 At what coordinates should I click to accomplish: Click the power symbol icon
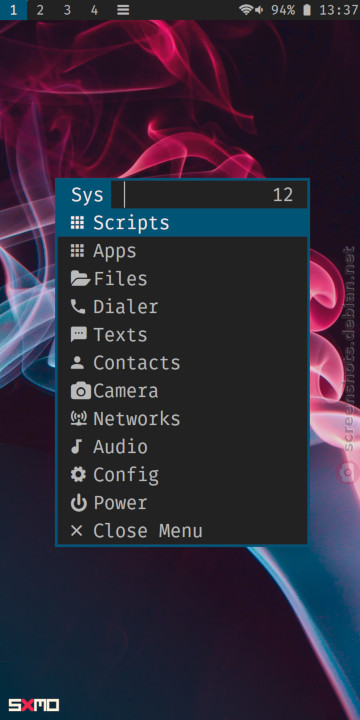tap(79, 503)
